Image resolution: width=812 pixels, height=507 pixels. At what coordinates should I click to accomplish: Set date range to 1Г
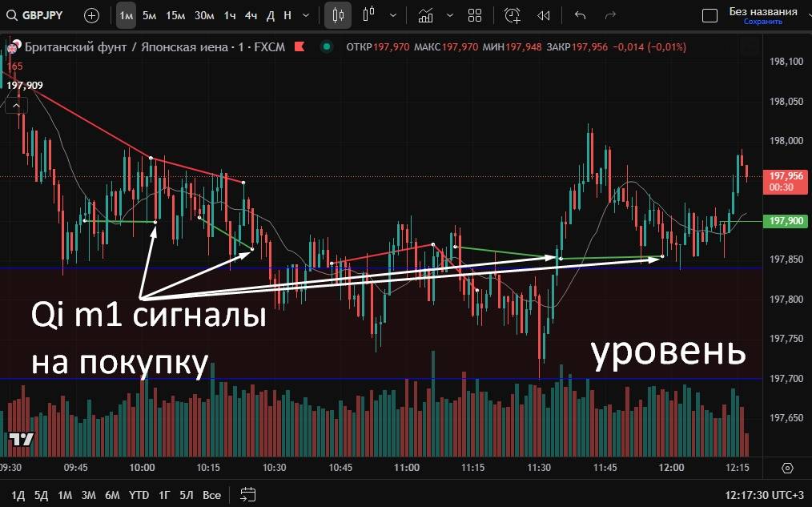tap(164, 495)
